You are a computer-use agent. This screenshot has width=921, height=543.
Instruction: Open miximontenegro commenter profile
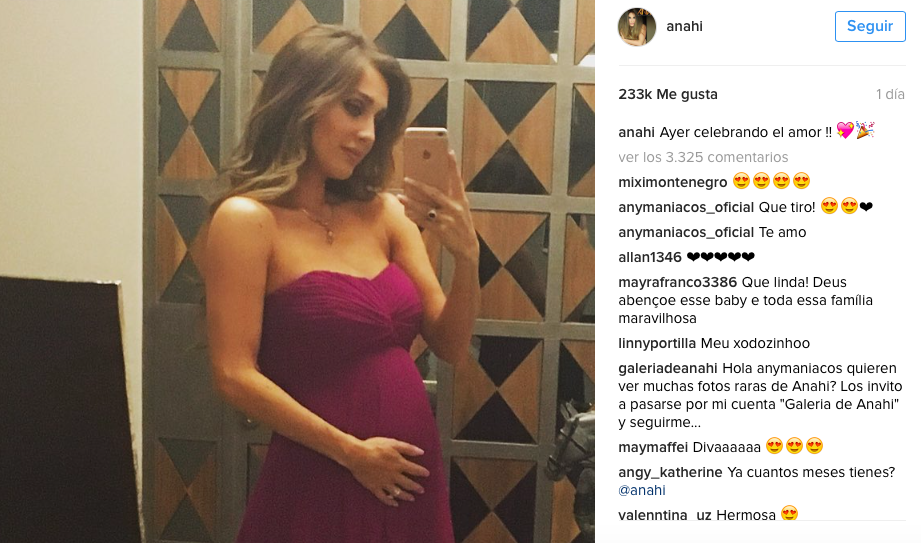(x=673, y=182)
